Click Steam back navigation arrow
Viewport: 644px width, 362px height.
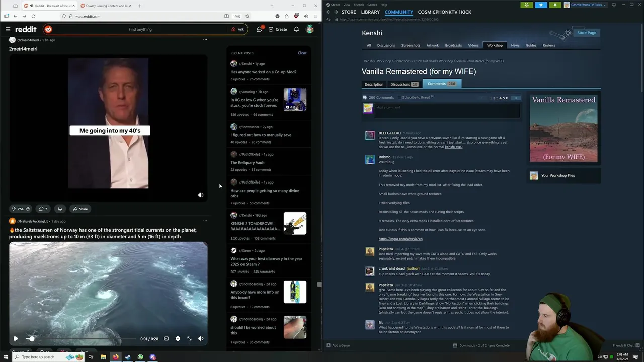[328, 12]
